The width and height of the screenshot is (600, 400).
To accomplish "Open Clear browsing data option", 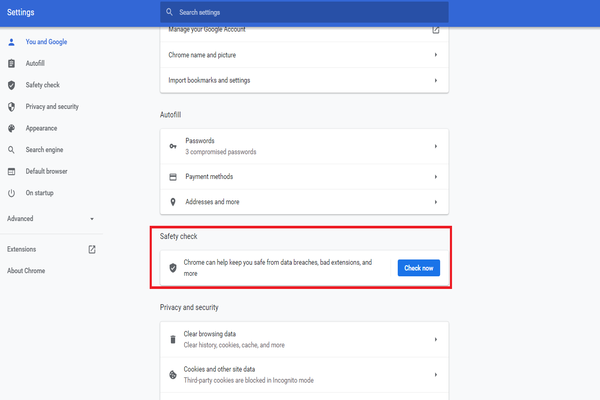I will point(304,340).
